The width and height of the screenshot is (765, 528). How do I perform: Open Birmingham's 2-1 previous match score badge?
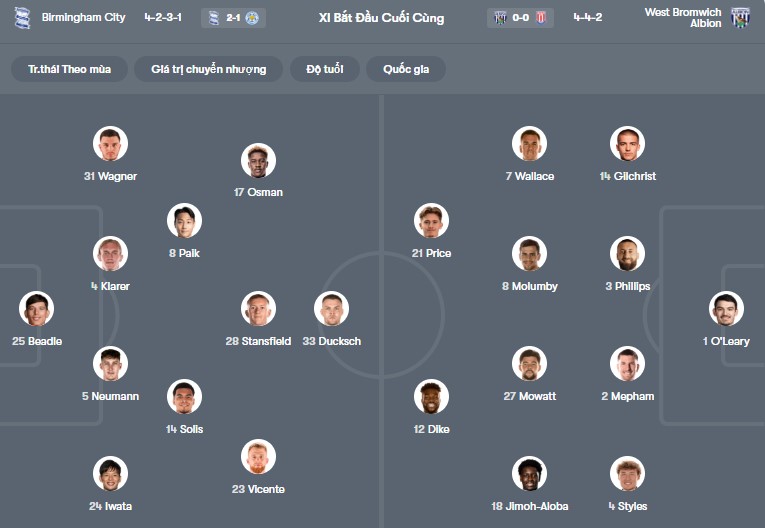[x=233, y=18]
